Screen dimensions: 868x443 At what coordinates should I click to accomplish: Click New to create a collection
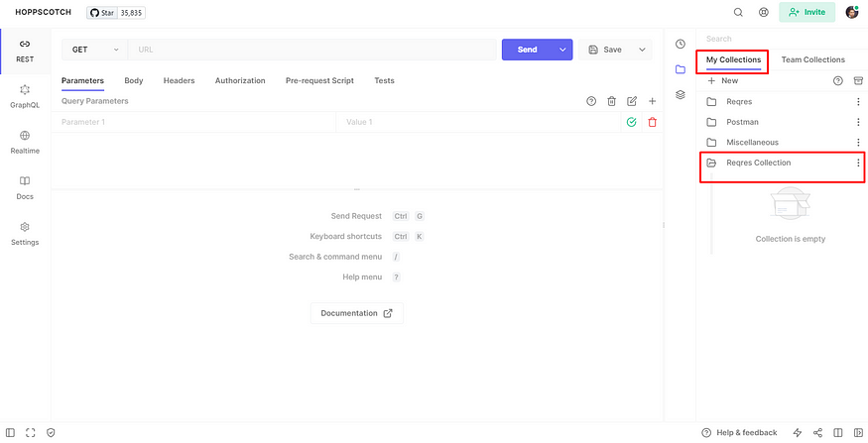[723, 80]
